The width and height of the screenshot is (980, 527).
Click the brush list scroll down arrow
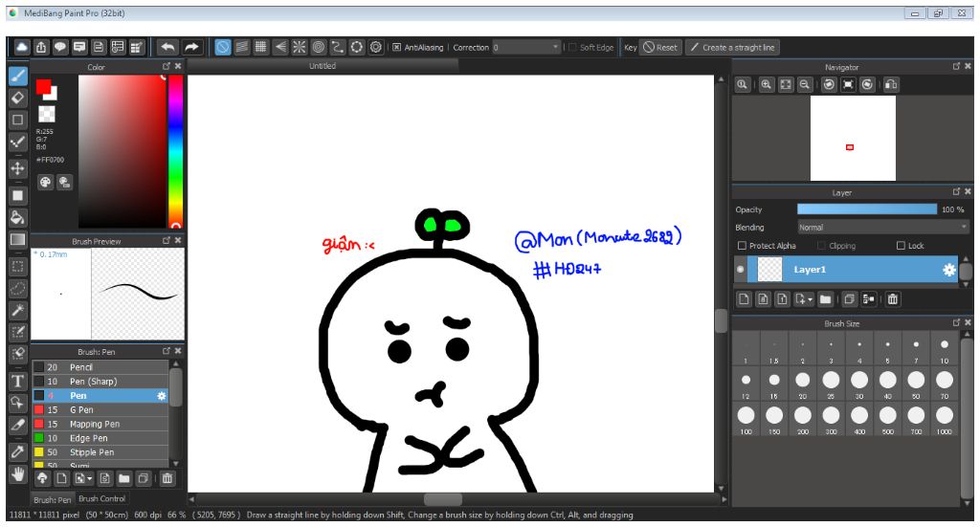176,463
